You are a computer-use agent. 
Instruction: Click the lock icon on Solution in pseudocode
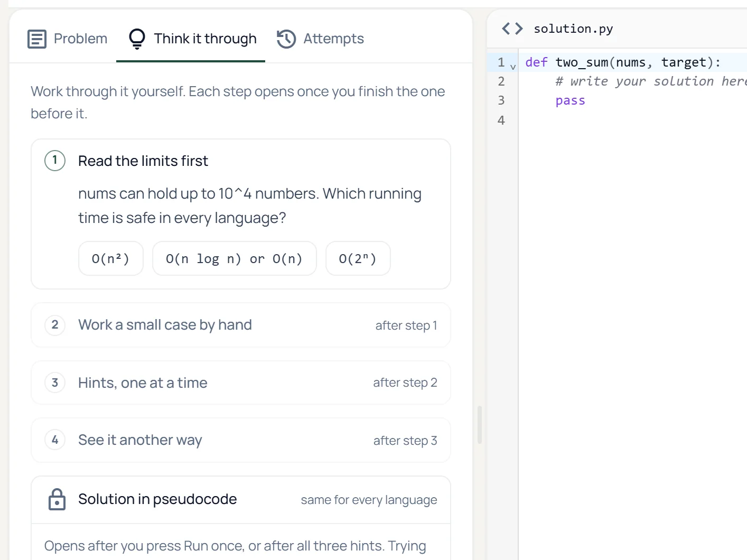point(57,499)
